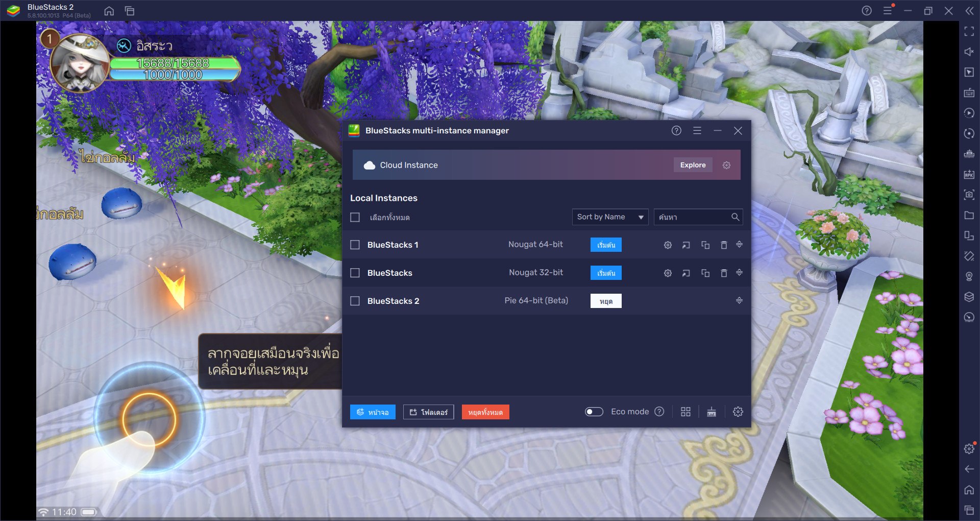Open tabs overview icon in title bar
The height and width of the screenshot is (521, 980).
pyautogui.click(x=130, y=11)
